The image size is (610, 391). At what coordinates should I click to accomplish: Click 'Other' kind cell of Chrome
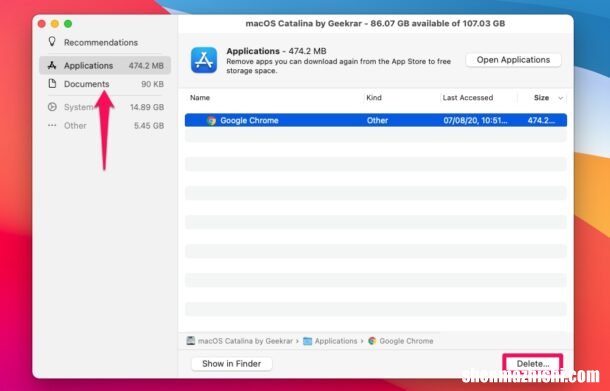pos(377,121)
